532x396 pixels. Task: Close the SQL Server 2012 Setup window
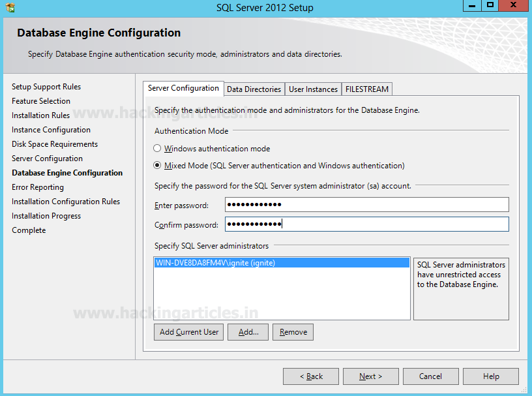[x=513, y=5]
